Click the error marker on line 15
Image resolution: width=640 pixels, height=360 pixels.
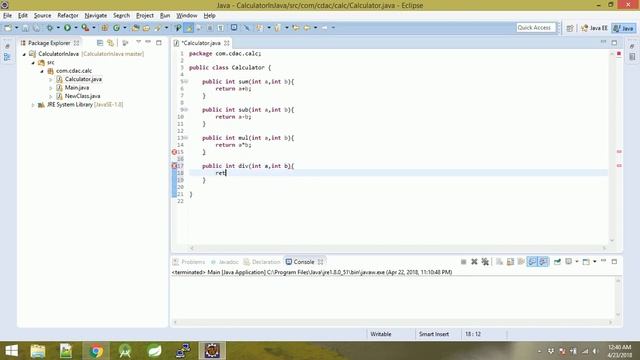coord(174,152)
